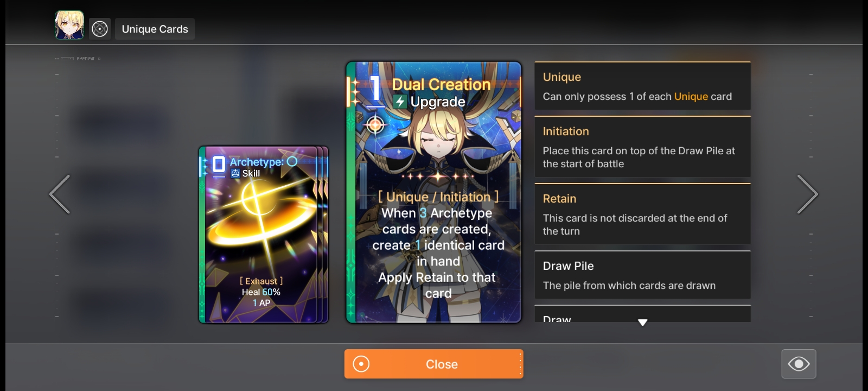
Task: Go to the next card with right arrow
Action: click(x=807, y=194)
